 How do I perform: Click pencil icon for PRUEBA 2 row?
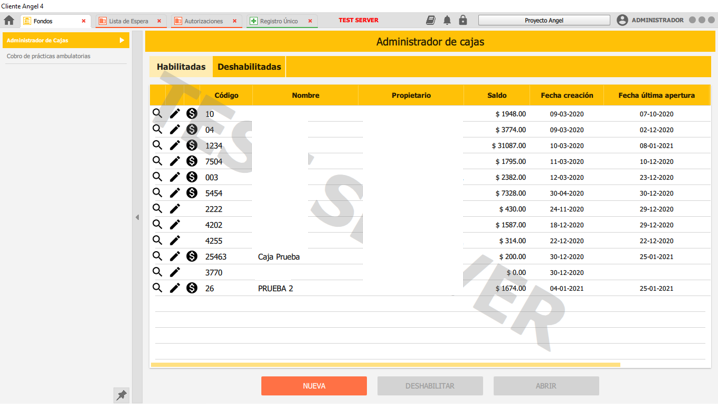(x=175, y=288)
